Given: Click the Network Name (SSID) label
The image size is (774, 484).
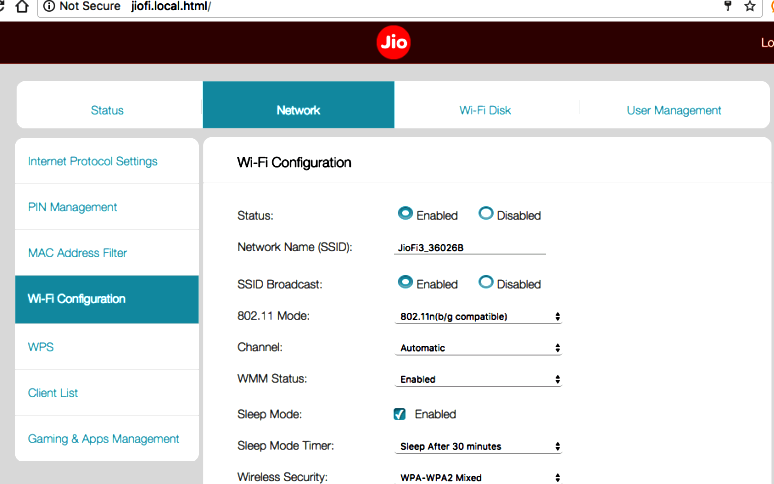Looking at the screenshot, I should [295, 247].
